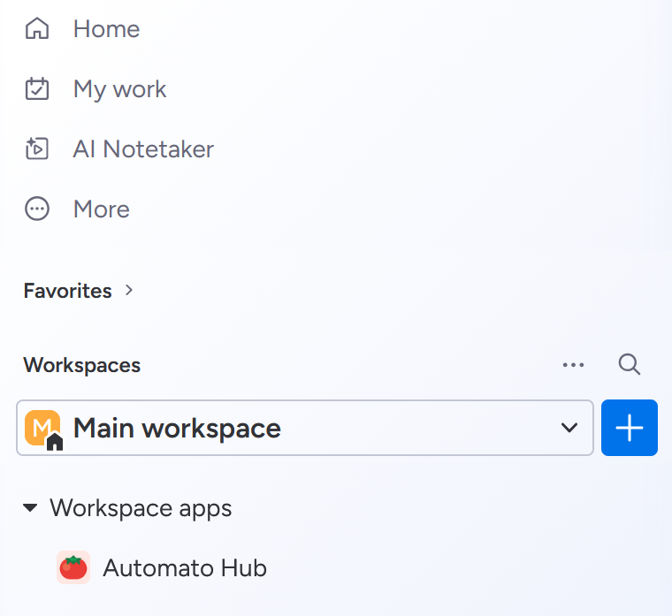Click the Home house icon

click(37, 29)
